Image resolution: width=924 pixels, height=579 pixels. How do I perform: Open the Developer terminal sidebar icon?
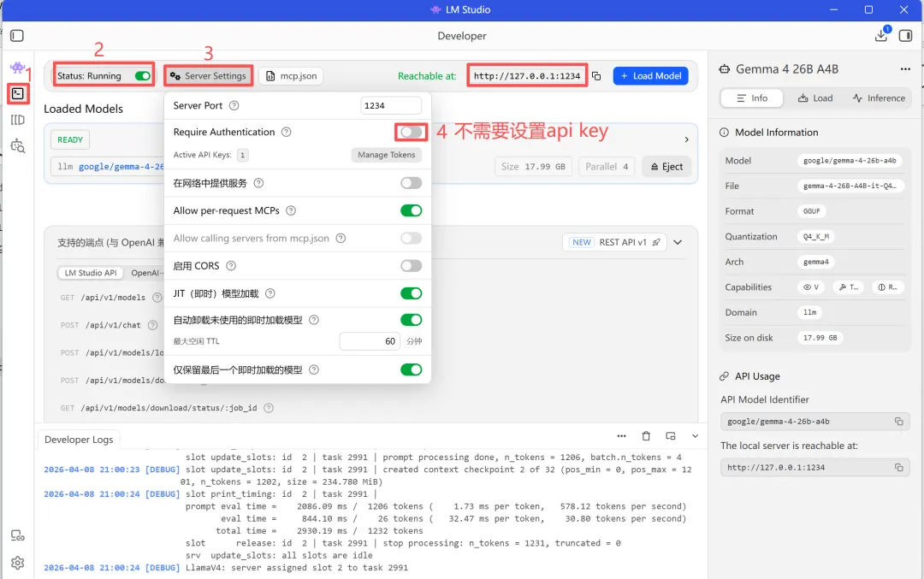(18, 93)
